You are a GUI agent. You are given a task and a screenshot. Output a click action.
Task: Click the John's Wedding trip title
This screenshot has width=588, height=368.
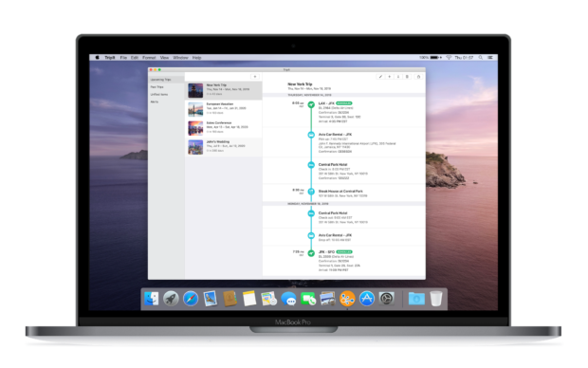(218, 142)
